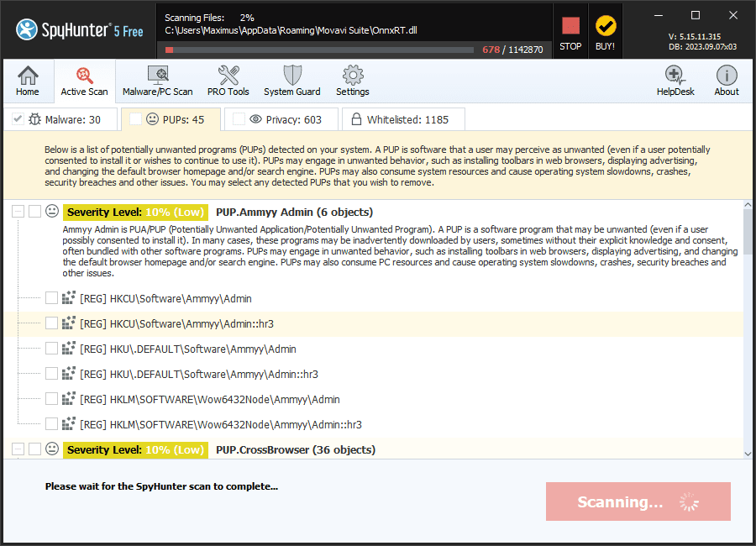The height and width of the screenshot is (546, 756).
Task: Switch to the Privacy: 603 tab
Action: click(x=281, y=119)
